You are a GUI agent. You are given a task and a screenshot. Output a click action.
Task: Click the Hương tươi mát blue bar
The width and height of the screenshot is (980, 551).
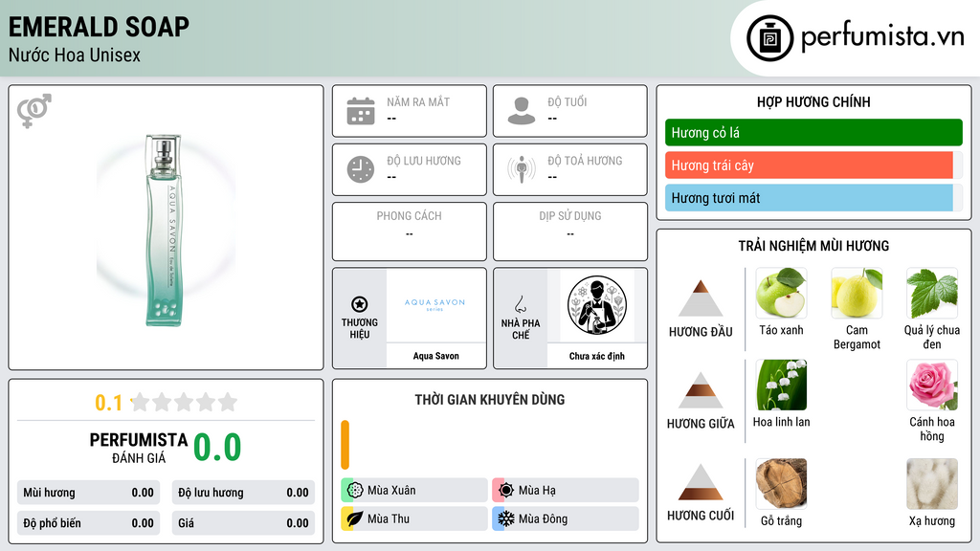point(809,198)
